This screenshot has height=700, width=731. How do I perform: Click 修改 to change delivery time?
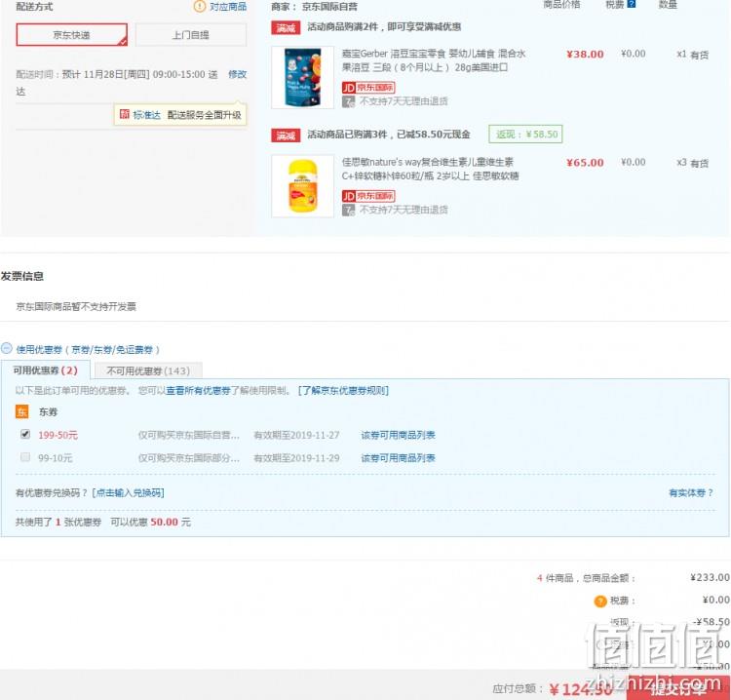click(237, 75)
